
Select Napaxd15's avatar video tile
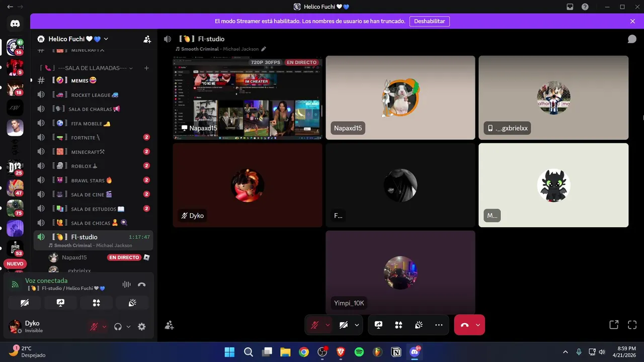point(400,98)
